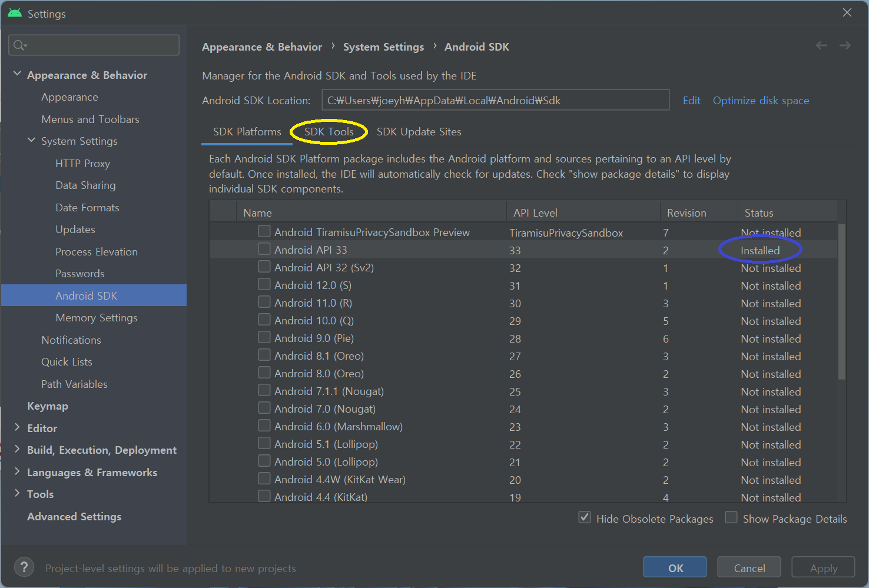
Task: Open Keymap settings
Action: (48, 406)
